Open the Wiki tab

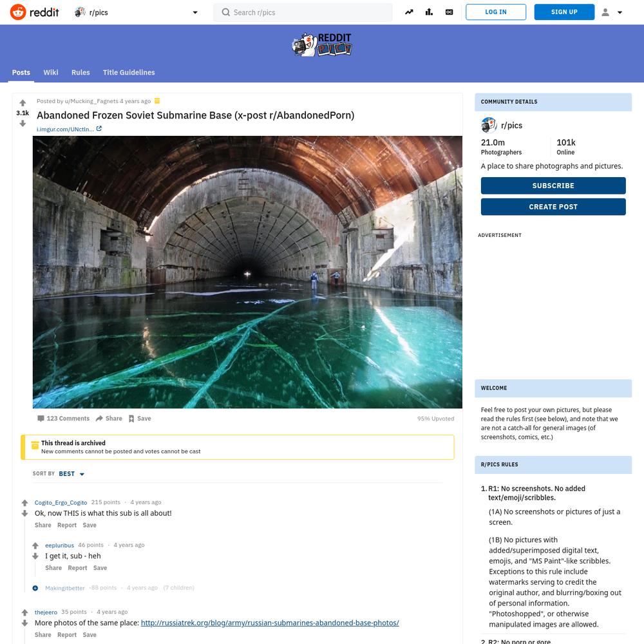point(51,72)
